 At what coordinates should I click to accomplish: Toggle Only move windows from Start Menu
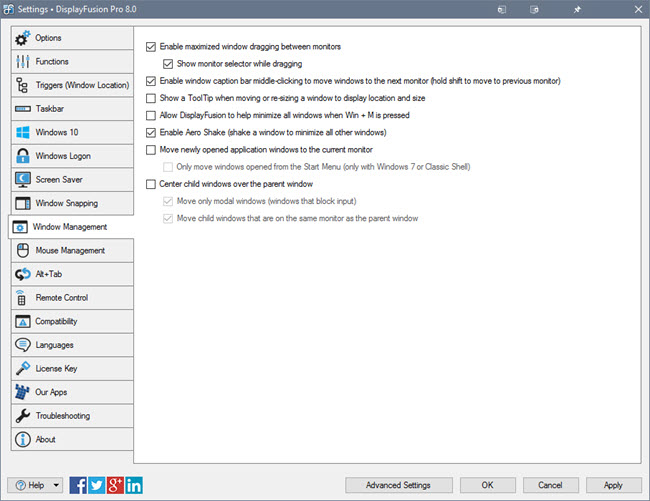pyautogui.click(x=168, y=167)
